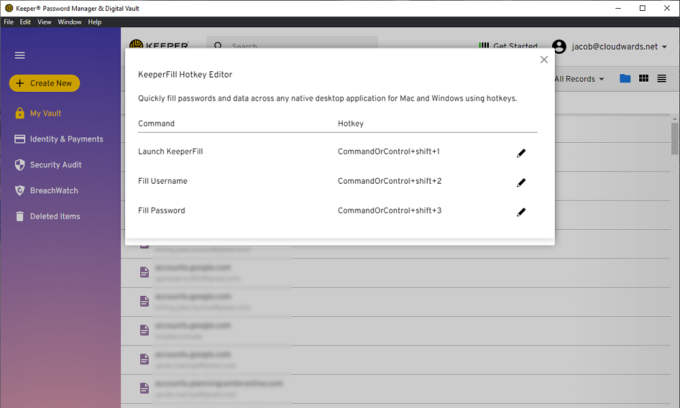The image size is (680, 408).
Task: View Deleted Items
Action: click(56, 216)
